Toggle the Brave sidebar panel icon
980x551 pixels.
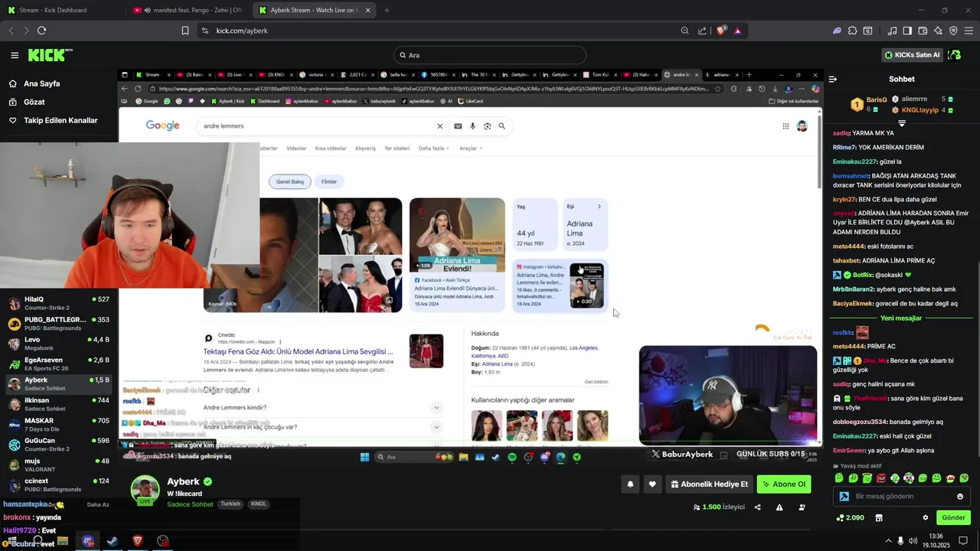point(907,31)
